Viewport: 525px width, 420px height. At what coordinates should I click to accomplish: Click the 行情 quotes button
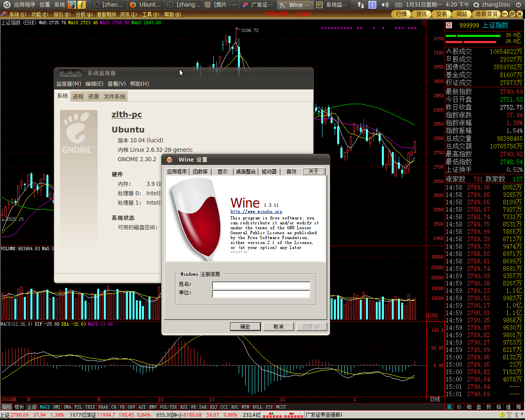[402, 14]
